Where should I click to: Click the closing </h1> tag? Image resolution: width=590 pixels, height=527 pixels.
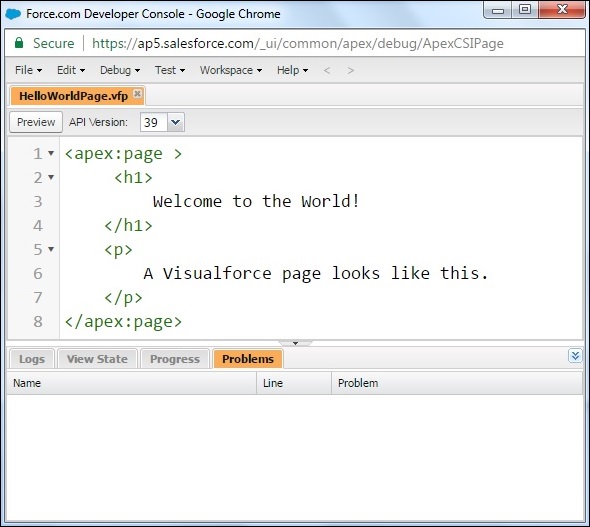pyautogui.click(x=128, y=225)
